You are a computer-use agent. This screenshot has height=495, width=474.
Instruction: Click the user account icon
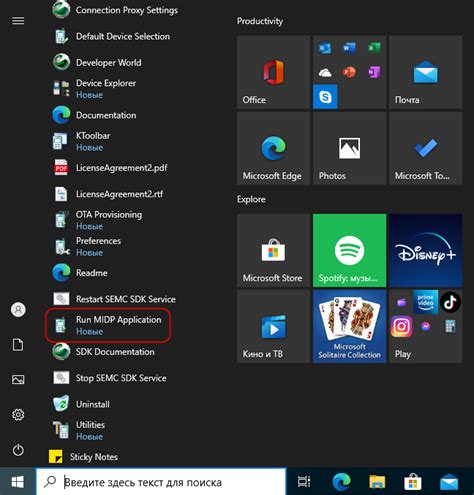(x=18, y=310)
